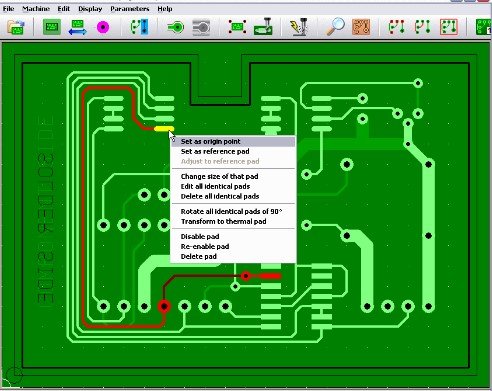Click the yellow highlighted pad
The image size is (492, 391).
coord(164,129)
